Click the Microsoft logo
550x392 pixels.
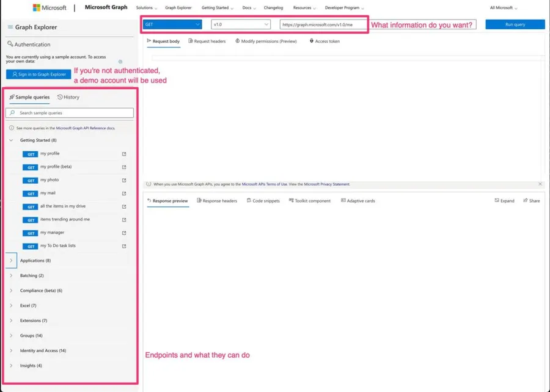(x=50, y=8)
